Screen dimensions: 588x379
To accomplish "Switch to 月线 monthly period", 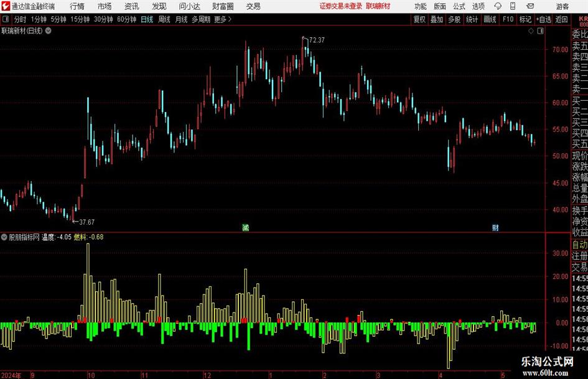I will pos(181,19).
